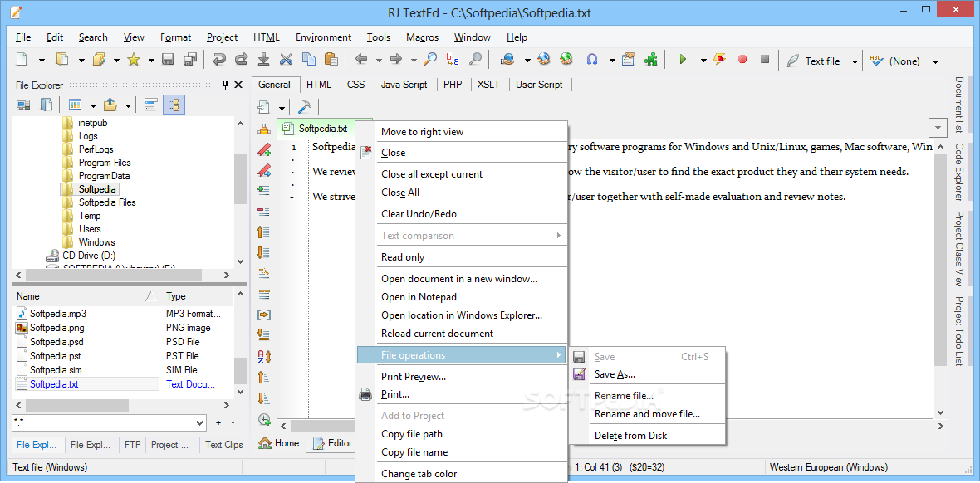Viewport: 980px width, 483px height.
Task: Select the Softpedia Files folder
Action: [x=107, y=202]
